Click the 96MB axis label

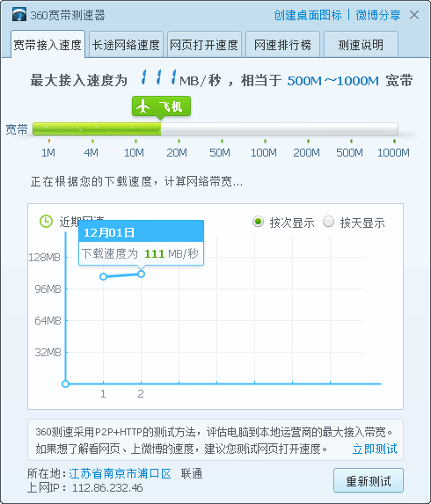coord(47,289)
